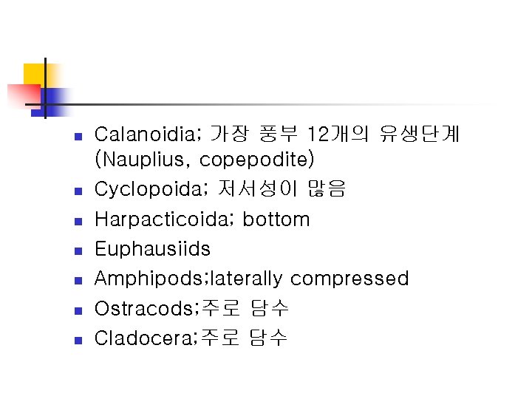
Task: Click the blue bullet marker beside Cyclopoida
Action: pyautogui.click(x=78, y=191)
